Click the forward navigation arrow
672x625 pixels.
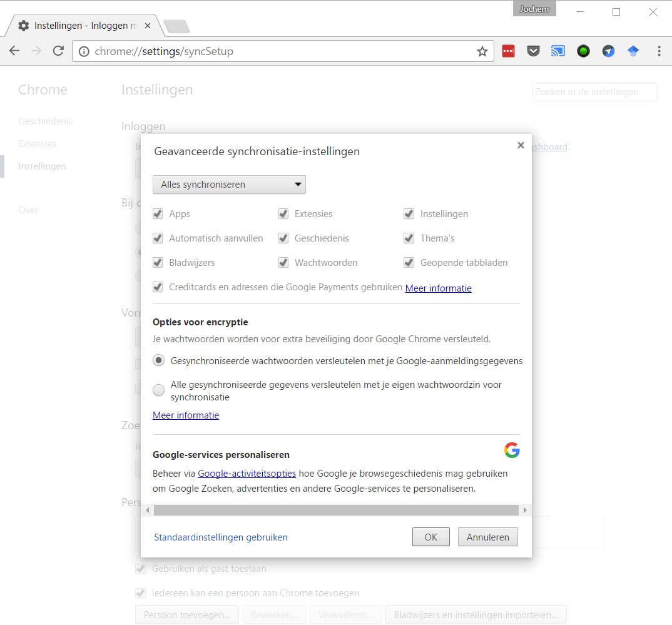coord(36,51)
